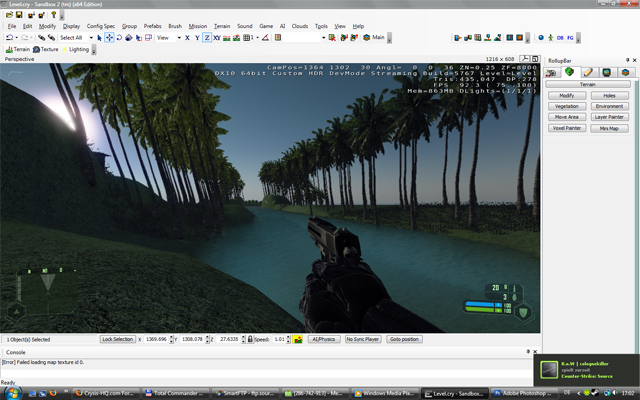Viewport: 640px width, 400px height.
Task: Open the grid size dropdown arrow
Action: pos(258,38)
